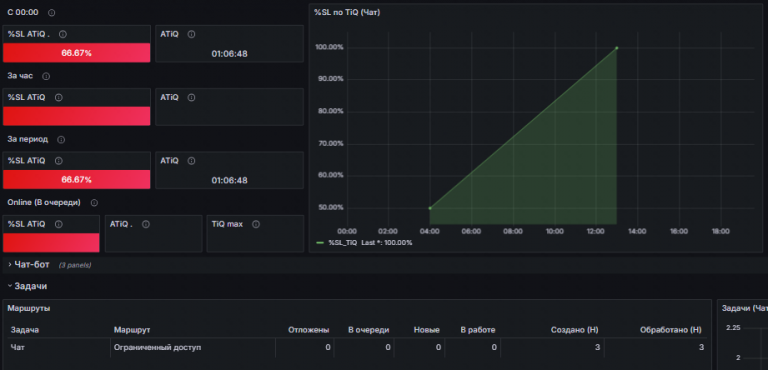This screenshot has width=768, height=370.
Task: Select the 'Ограниченный доступ' route cell
Action: (158, 347)
